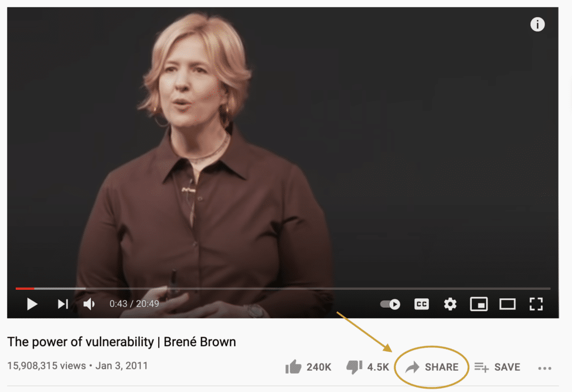Click the SHARE button

(432, 367)
